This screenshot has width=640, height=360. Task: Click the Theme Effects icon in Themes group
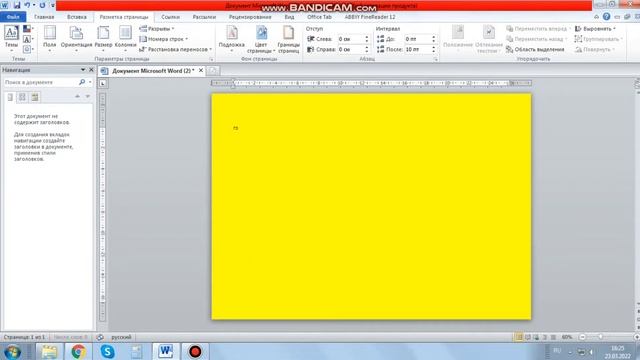(27, 49)
